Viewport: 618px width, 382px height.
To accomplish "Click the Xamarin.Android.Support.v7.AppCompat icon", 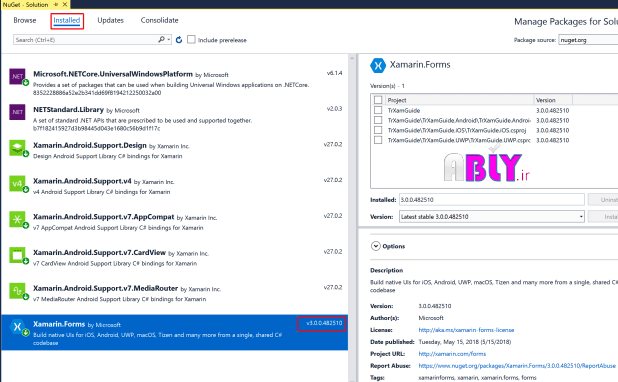I will (17, 220).
